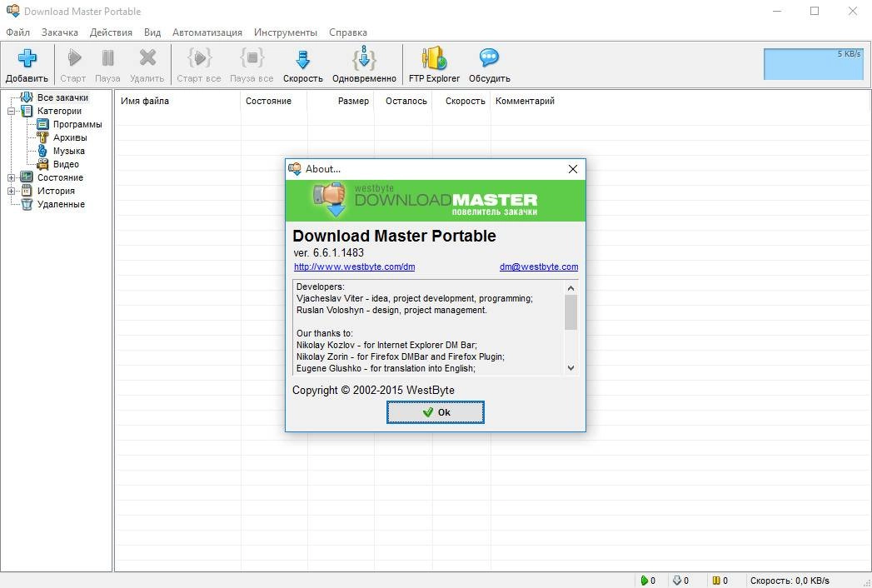Click the credits scrollbar down arrow

[x=571, y=368]
